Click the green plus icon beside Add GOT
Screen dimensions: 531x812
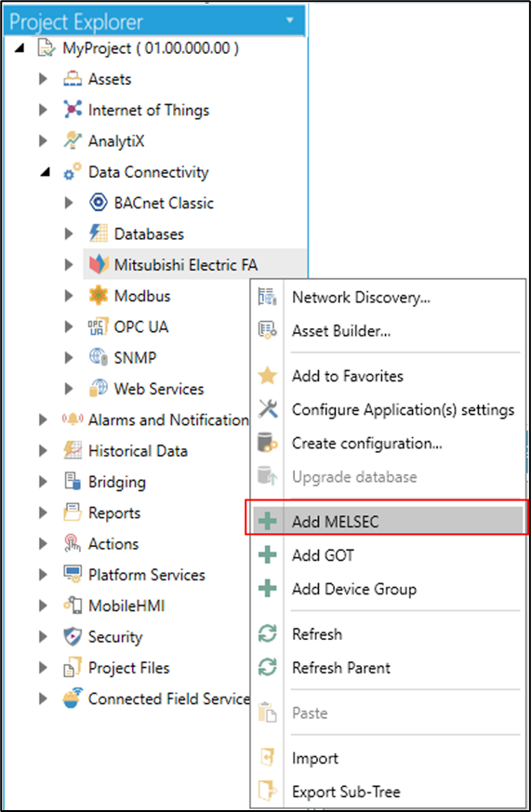(268, 555)
